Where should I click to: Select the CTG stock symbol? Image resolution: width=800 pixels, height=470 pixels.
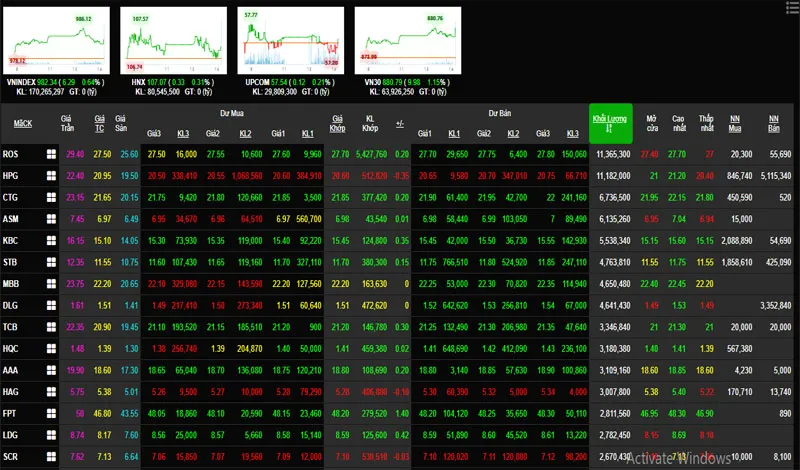[x=10, y=197]
